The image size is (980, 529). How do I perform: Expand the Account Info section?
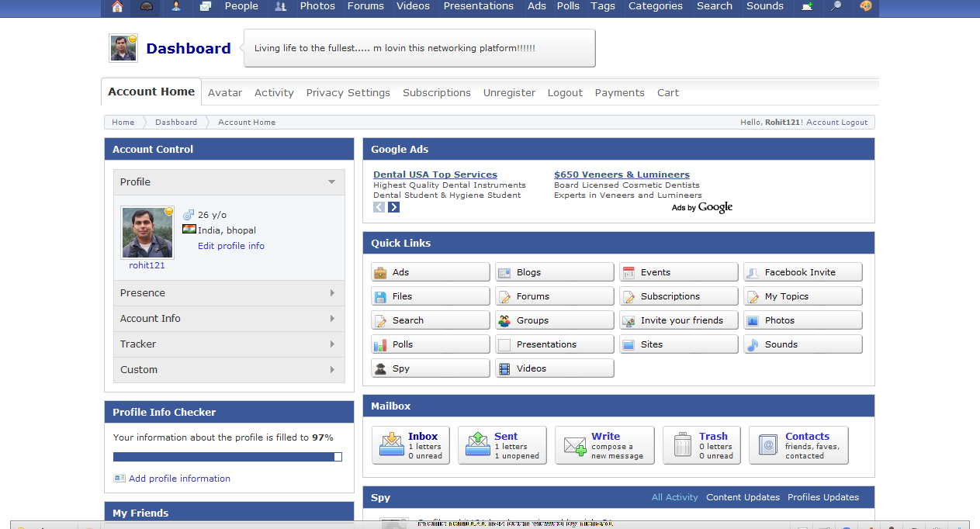[229, 319]
